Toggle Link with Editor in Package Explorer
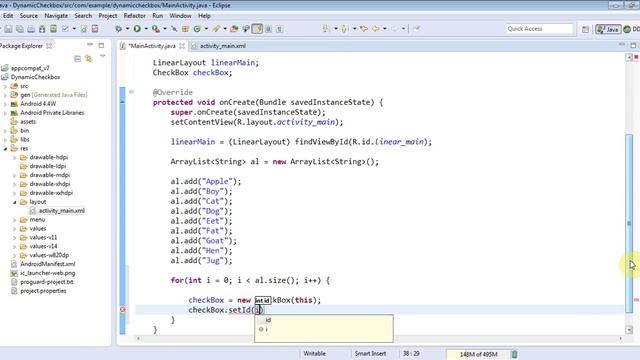The height and width of the screenshot is (360, 640). click(89, 59)
